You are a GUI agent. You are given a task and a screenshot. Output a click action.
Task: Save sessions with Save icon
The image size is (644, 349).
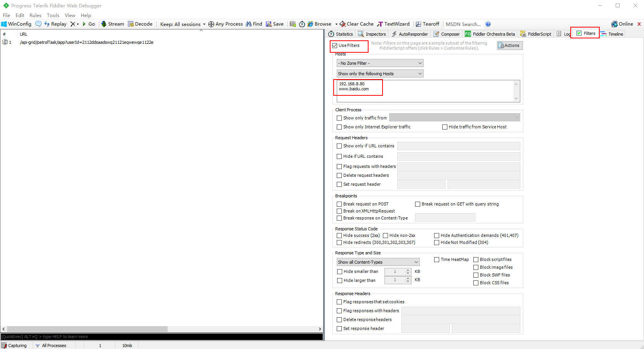[275, 24]
